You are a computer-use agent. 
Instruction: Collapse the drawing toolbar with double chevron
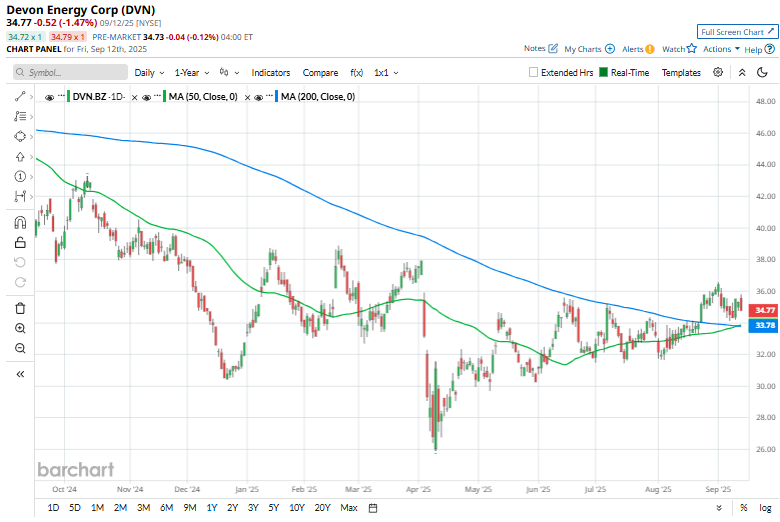pyautogui.click(x=20, y=374)
